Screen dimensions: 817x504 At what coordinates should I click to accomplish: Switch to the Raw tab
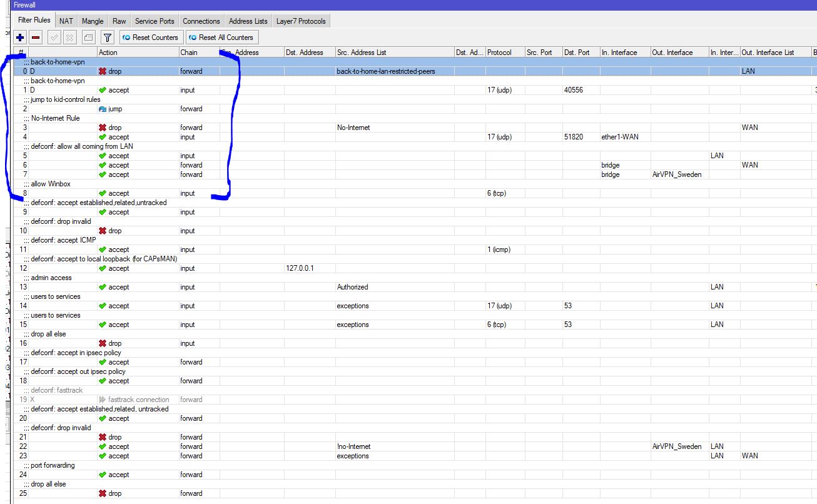click(x=119, y=21)
